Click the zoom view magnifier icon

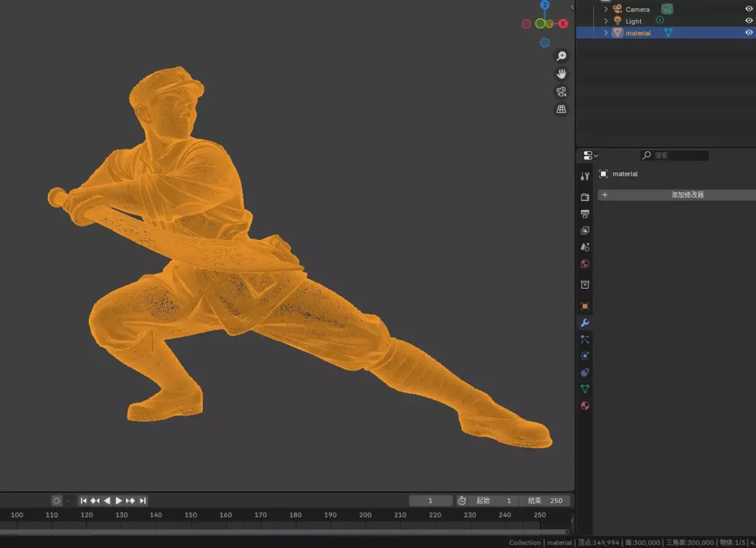561,56
